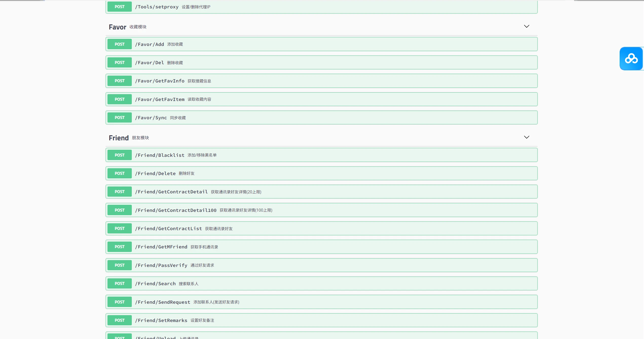Viewport: 644px width, 339px height.
Task: Click the Friend section heading
Action: 119,138
